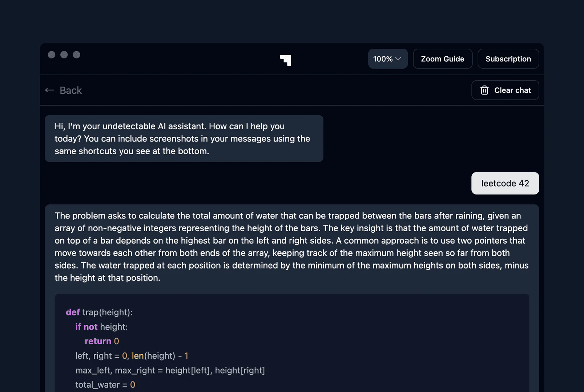Click the middle window dot
Screen dimensions: 584x392
click(64, 54)
